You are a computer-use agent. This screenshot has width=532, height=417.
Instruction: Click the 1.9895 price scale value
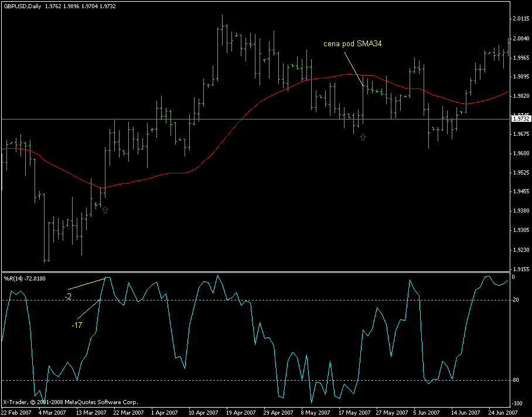coord(521,77)
